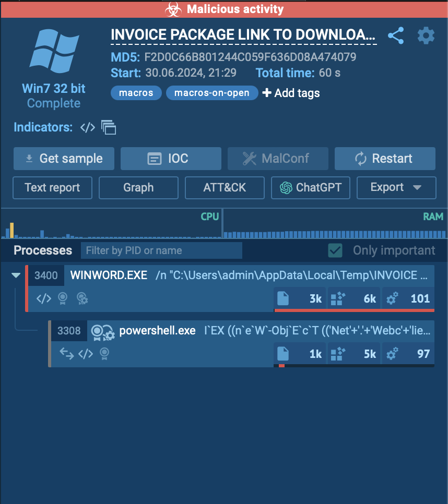
Task: Click the WINWORD.EXE command line path
Action: pyautogui.click(x=292, y=275)
